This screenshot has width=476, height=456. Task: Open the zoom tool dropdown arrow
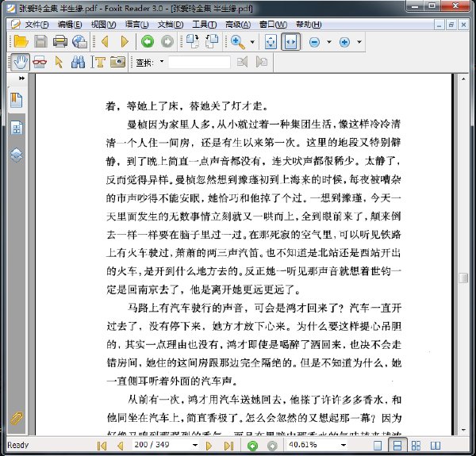[252, 42]
